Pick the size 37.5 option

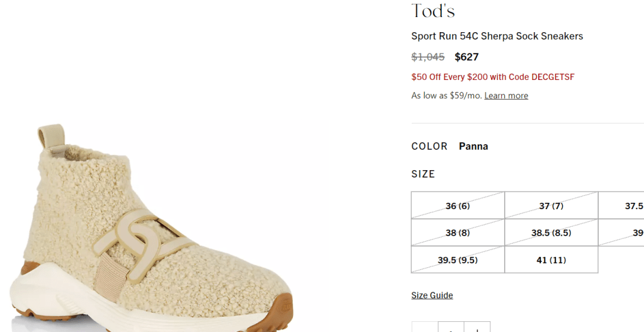[x=630, y=206]
